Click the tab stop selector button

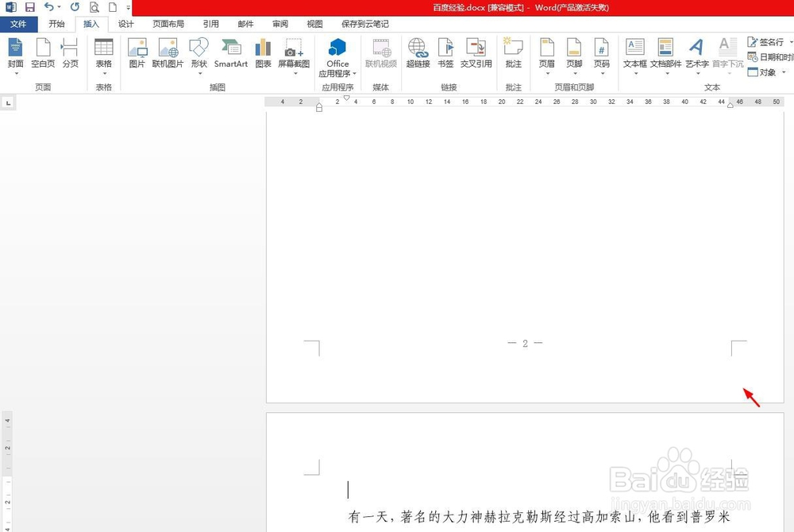(x=8, y=102)
